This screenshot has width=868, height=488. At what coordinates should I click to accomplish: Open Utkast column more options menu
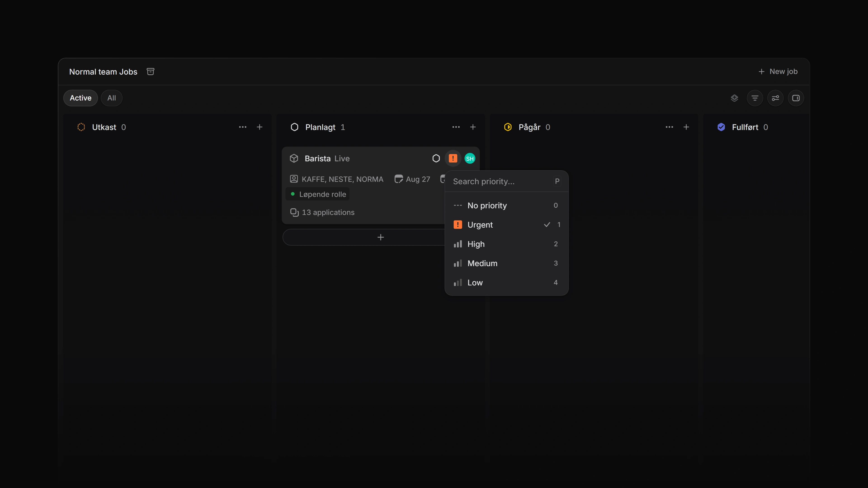243,127
